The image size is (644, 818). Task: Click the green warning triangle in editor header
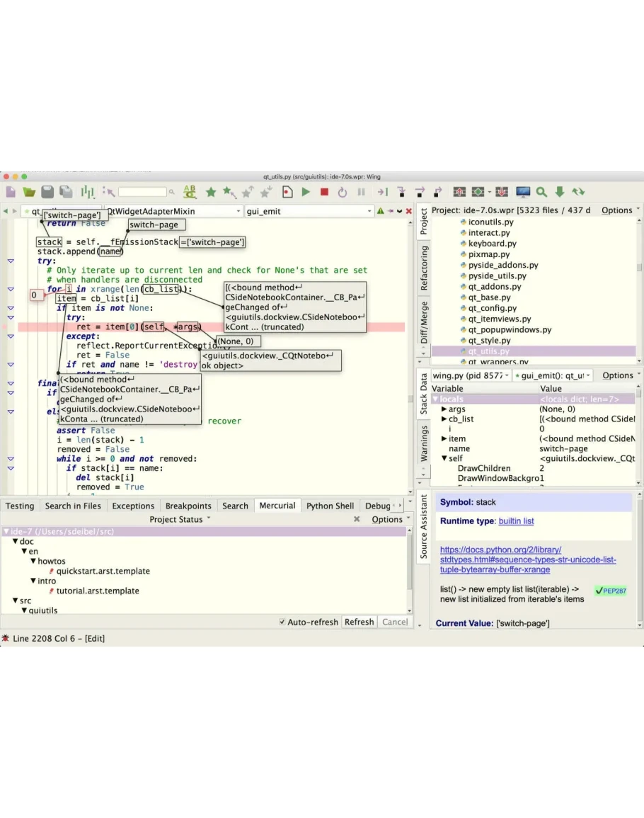coord(381,211)
